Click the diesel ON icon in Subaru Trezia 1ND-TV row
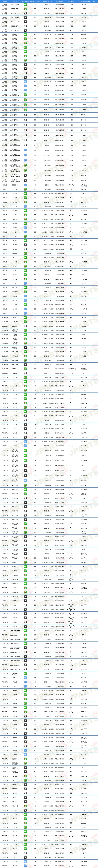The image size is (98, 868). coord(25,373)
